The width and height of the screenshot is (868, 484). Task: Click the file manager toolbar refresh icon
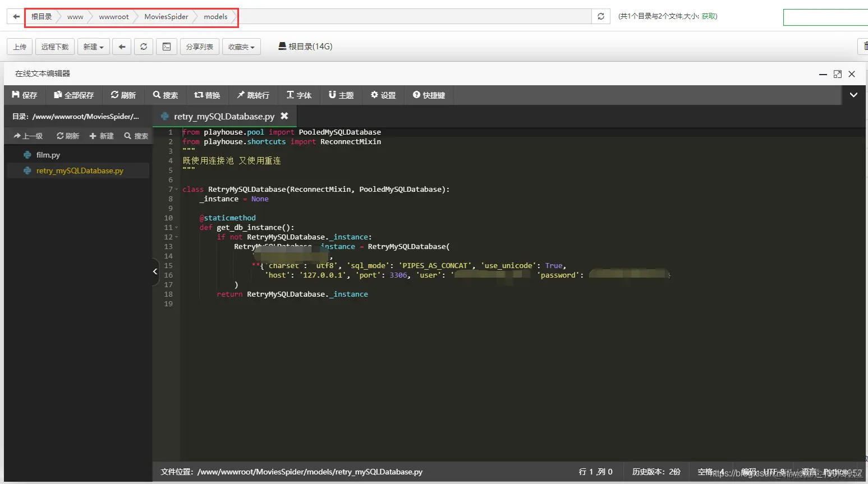pyautogui.click(x=144, y=47)
